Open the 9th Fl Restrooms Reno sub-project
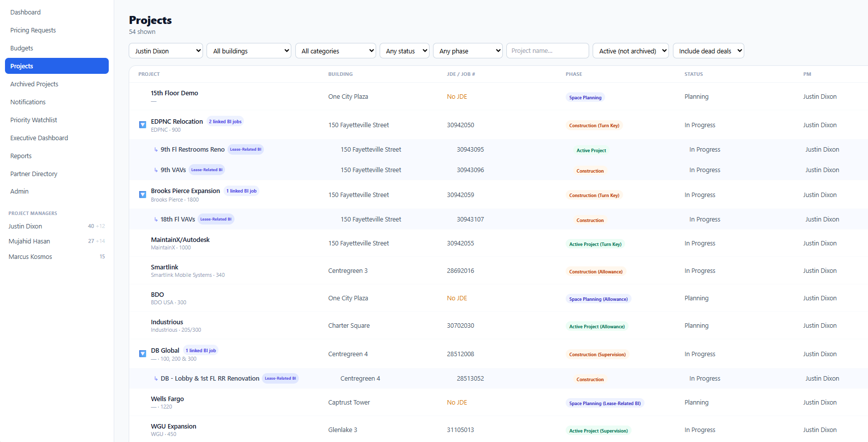Screen dimensions: 868x442 click(193, 149)
